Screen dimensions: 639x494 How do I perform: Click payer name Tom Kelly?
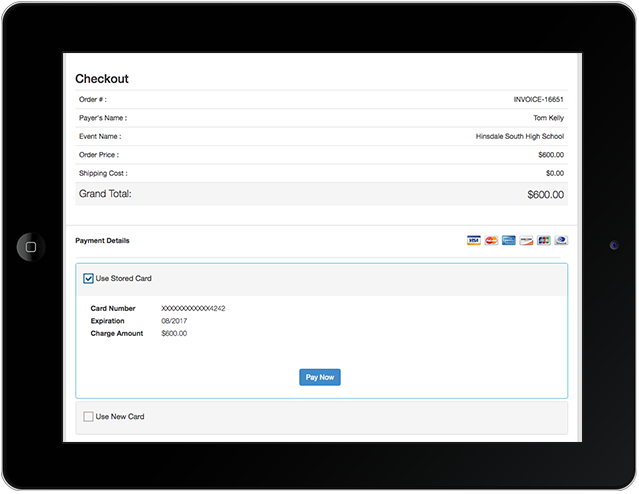point(549,118)
